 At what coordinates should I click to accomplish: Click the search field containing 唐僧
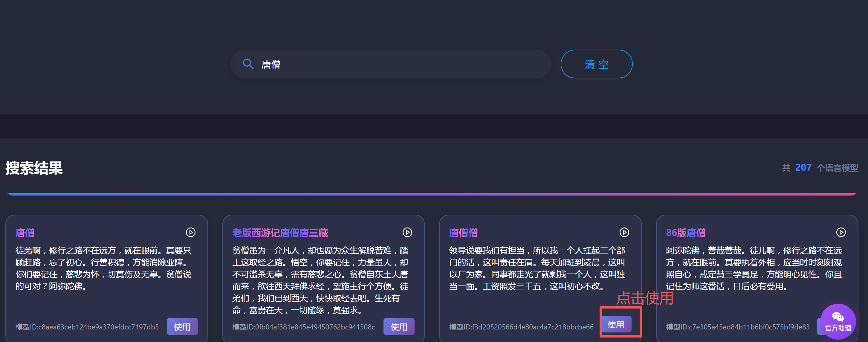pos(391,64)
